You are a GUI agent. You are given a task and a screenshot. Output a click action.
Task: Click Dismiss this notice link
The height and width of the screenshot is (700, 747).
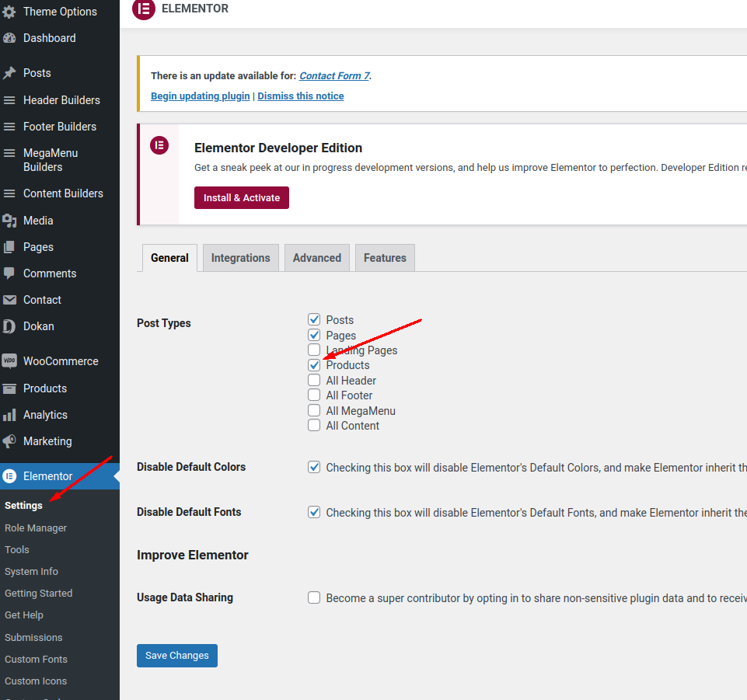coord(301,96)
